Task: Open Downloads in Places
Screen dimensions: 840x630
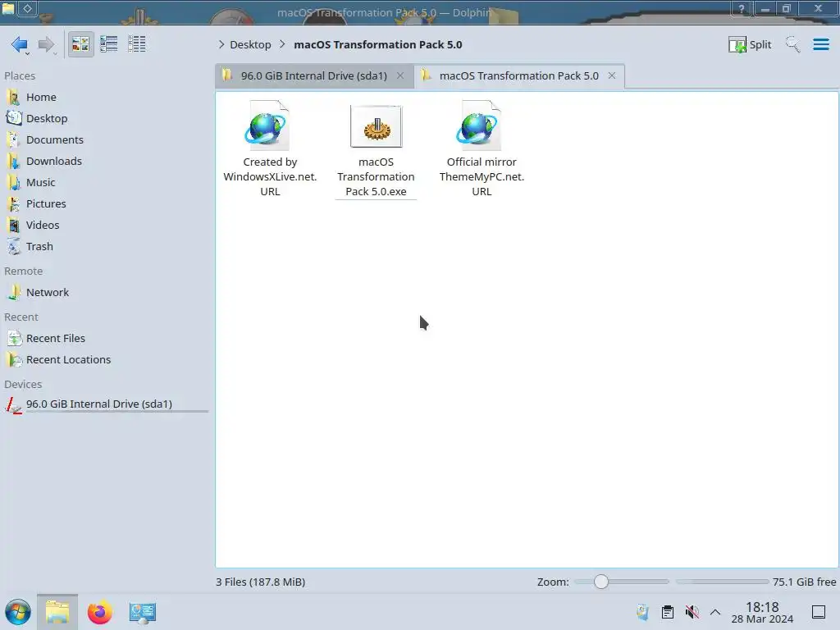Action: point(54,162)
